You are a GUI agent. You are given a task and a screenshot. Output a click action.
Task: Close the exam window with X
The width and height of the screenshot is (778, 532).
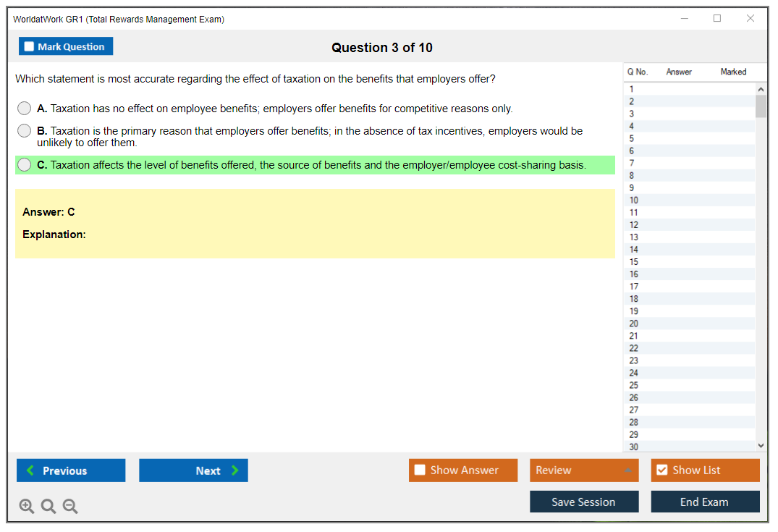(750, 19)
